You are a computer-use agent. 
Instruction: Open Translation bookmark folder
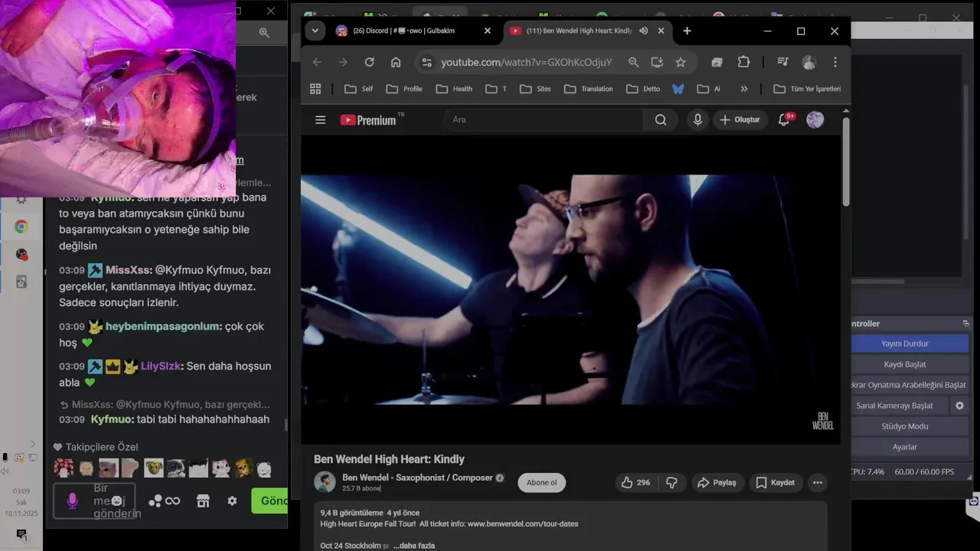pyautogui.click(x=589, y=89)
